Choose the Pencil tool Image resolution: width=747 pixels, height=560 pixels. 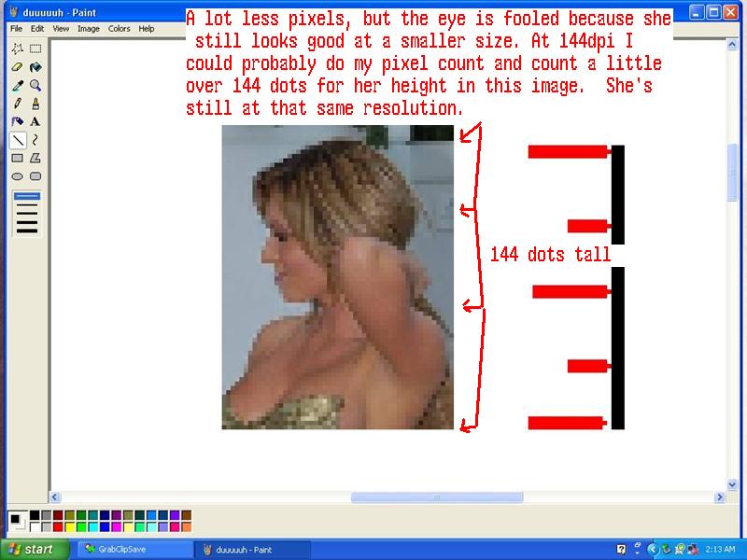click(18, 104)
